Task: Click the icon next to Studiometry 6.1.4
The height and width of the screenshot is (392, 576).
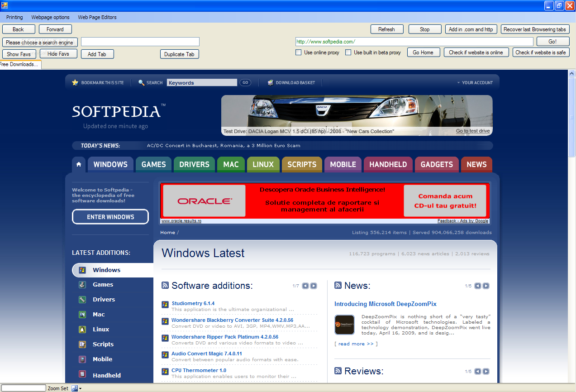Action: coord(165,305)
